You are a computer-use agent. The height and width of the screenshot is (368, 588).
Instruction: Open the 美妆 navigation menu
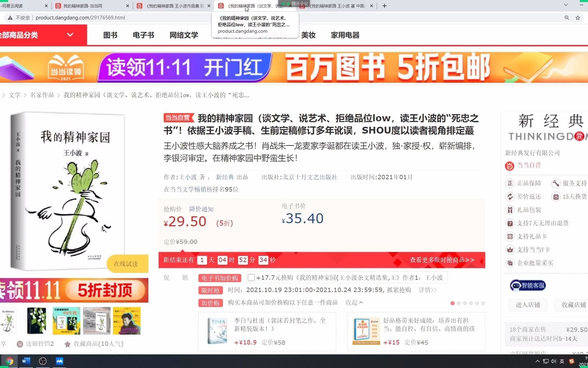(x=308, y=35)
